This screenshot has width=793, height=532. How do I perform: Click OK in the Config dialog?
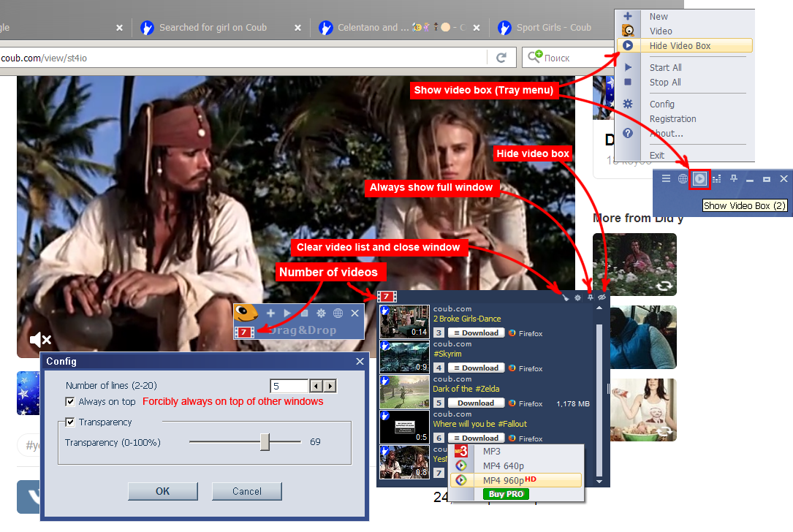click(x=163, y=491)
